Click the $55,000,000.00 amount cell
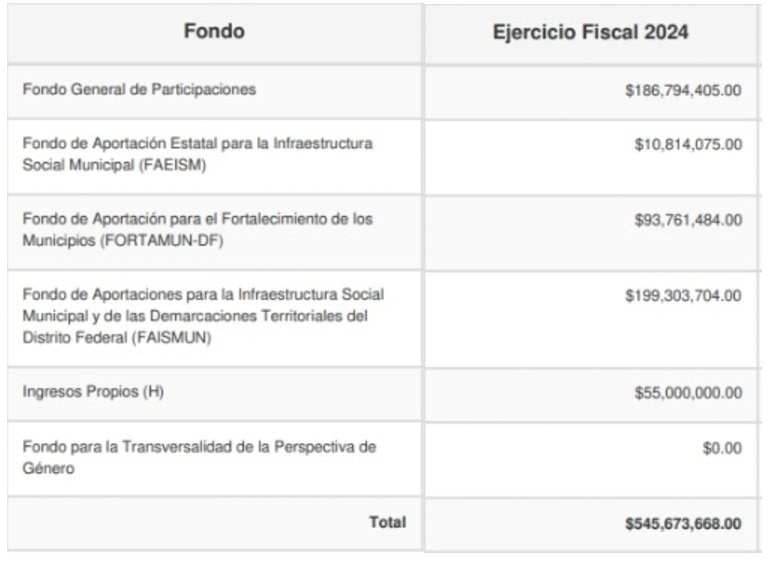Screen dimensions: 767x575 [x=688, y=393]
